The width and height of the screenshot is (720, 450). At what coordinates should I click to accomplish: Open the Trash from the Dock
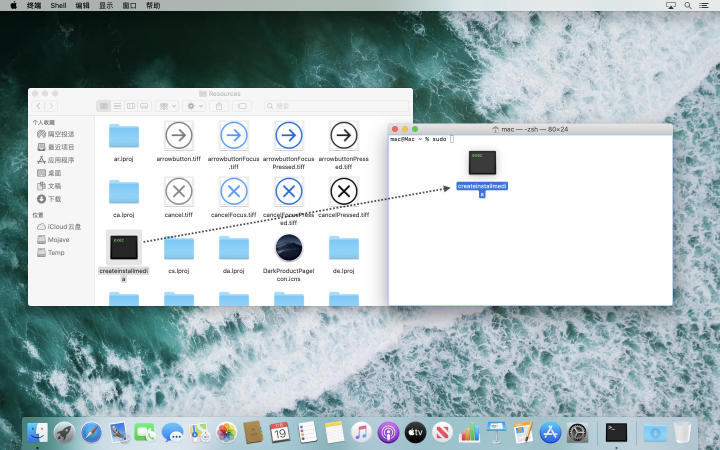tap(683, 433)
